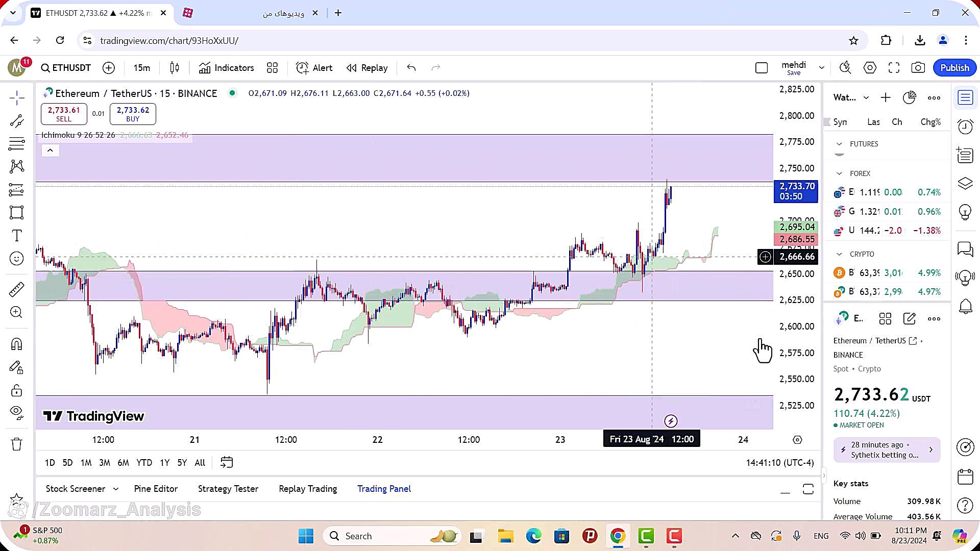Hide all drawings with eye icon
980x551 pixels.
point(16,412)
